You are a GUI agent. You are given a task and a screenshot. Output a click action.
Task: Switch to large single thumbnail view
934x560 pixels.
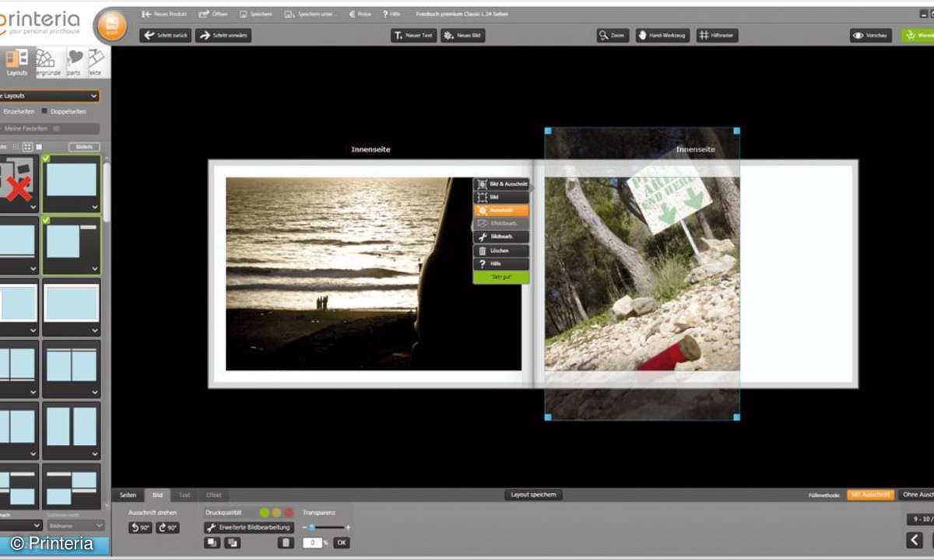point(39,146)
